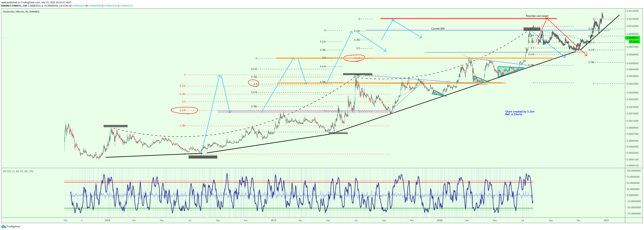The height and width of the screenshot is (230, 644).
Task: Click the -75.00000000 indicator axis label
Action: (x=633, y=214)
